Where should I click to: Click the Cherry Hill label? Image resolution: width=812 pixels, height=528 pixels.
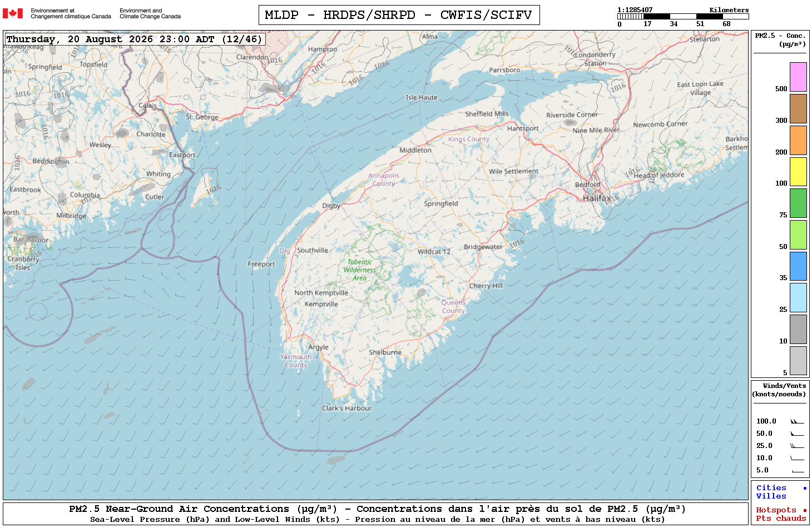coord(486,286)
